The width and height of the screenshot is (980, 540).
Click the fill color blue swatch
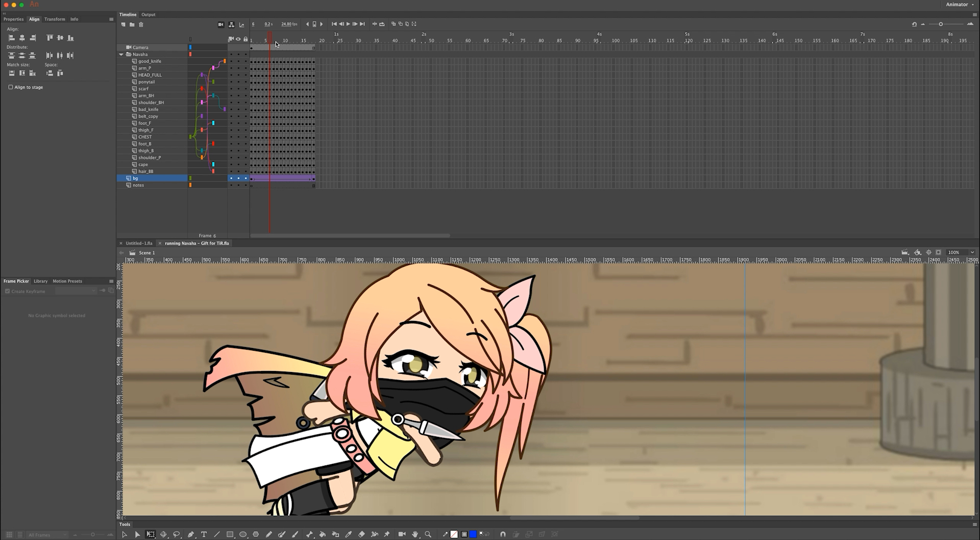tap(473, 534)
